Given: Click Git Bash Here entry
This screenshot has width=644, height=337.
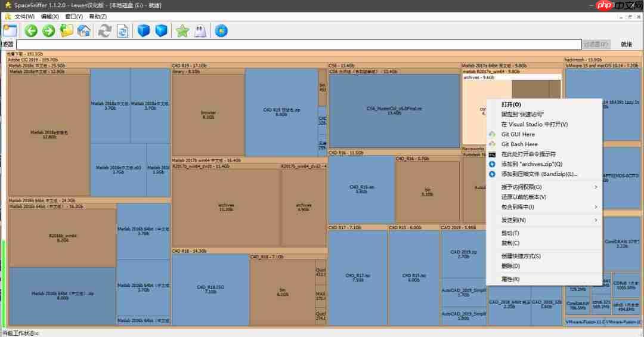Looking at the screenshot, I should click(544, 144).
